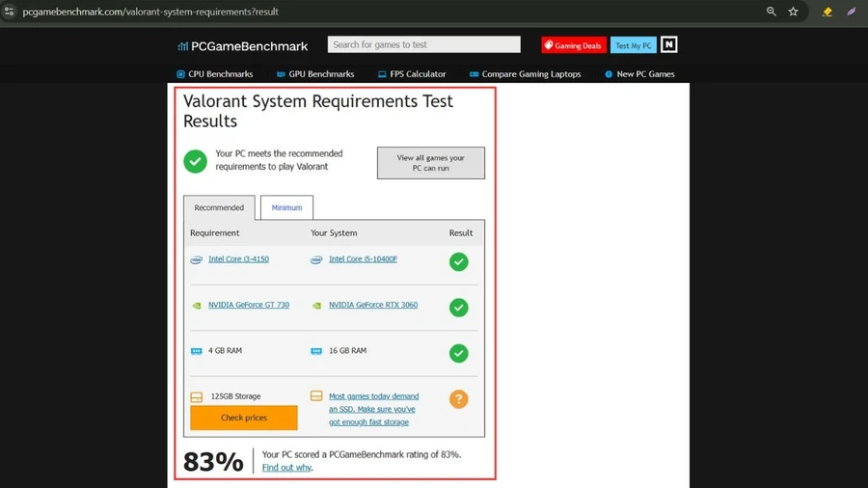This screenshot has height=488, width=868.
Task: Click the green check for the RAM result
Action: point(458,353)
